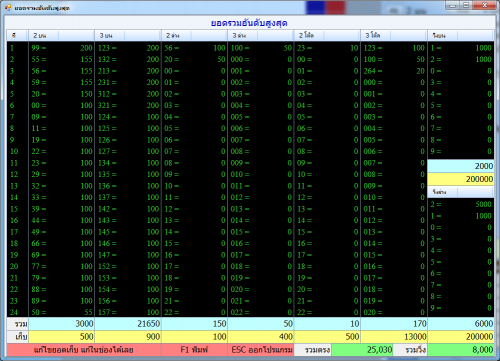500x361 pixels.
Task: Select entry 1 = 1000 in วิ่งบน
Action: click(461, 48)
